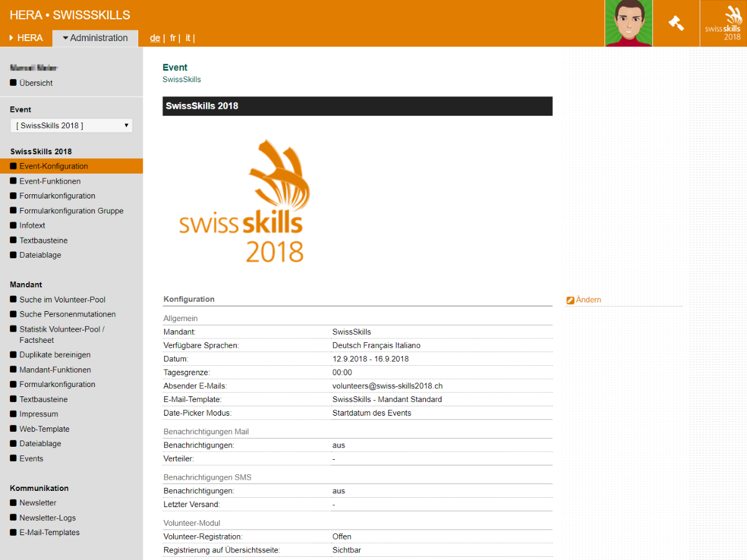Click the Tagesgrenze value 00:00
This screenshot has height=560, width=747.
tap(342, 373)
